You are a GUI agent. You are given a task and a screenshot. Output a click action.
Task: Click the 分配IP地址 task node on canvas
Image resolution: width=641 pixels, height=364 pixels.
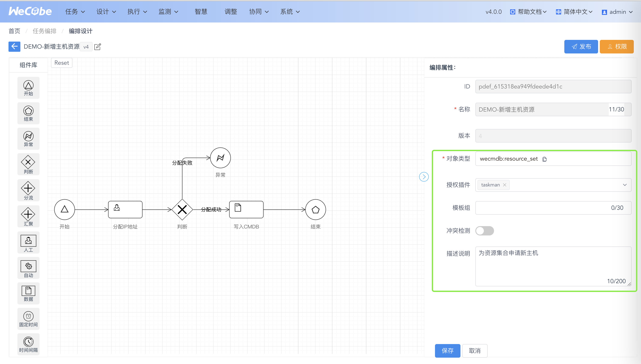125,210
